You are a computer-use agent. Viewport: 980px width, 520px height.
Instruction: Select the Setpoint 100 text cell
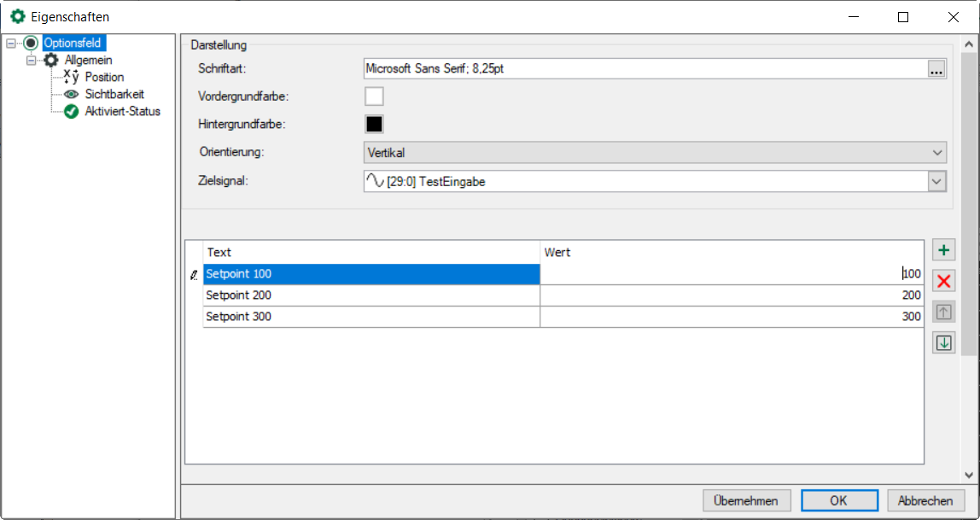coord(371,274)
